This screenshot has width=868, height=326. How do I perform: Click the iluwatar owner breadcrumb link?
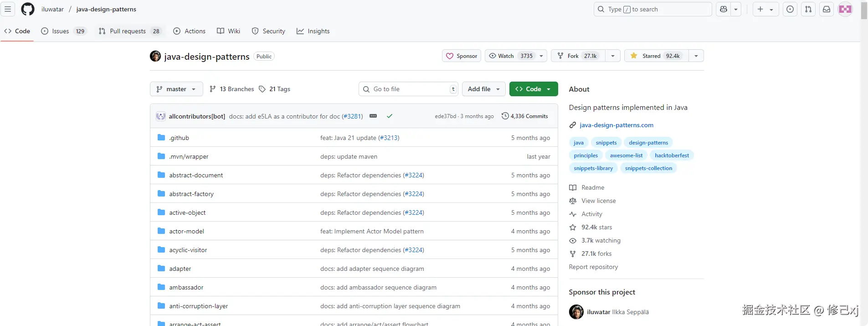point(53,9)
